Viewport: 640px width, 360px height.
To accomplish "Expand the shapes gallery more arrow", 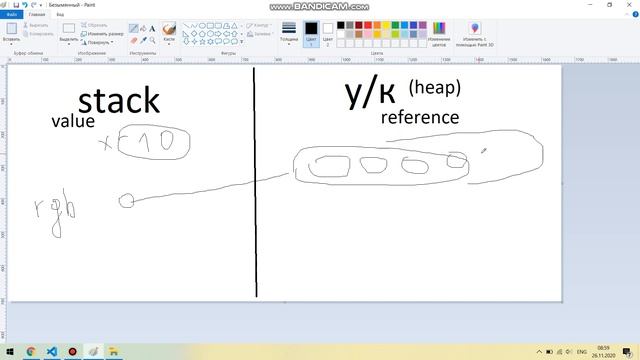I will 241,42.
